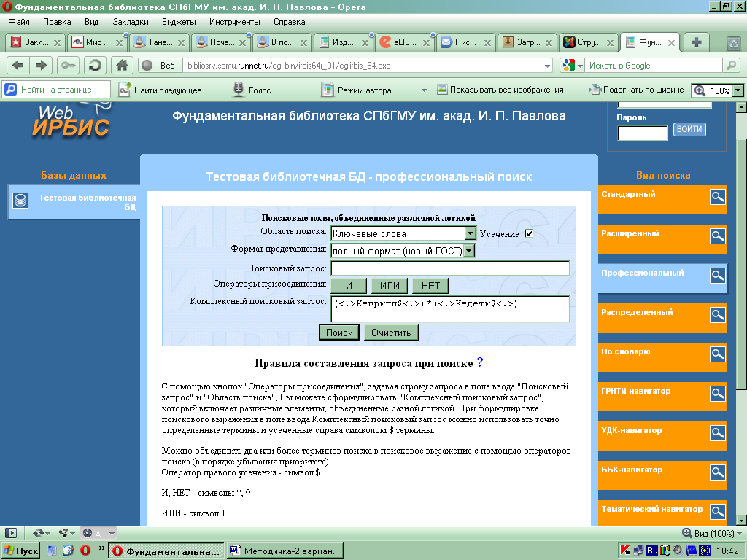
Task: Expand the address bar history dropdown
Action: pyautogui.click(x=547, y=66)
